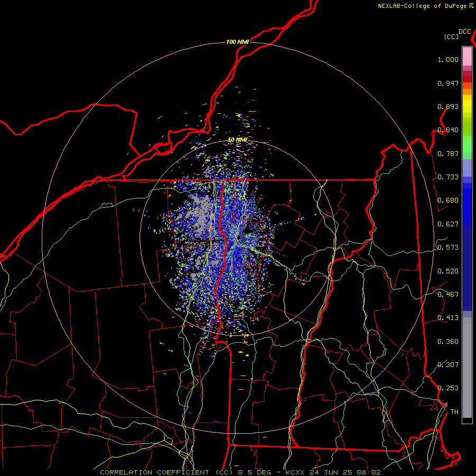
Task: Select the 0.573 legend value
Action: 448,248
